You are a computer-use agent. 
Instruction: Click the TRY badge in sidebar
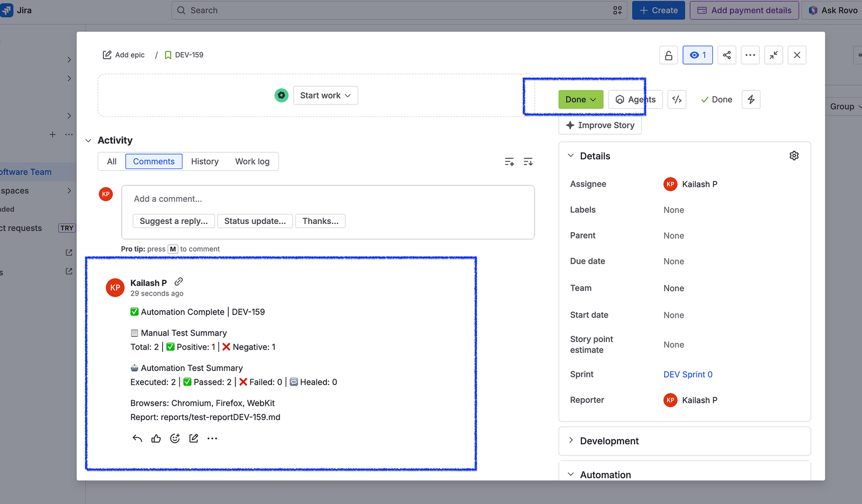point(67,228)
